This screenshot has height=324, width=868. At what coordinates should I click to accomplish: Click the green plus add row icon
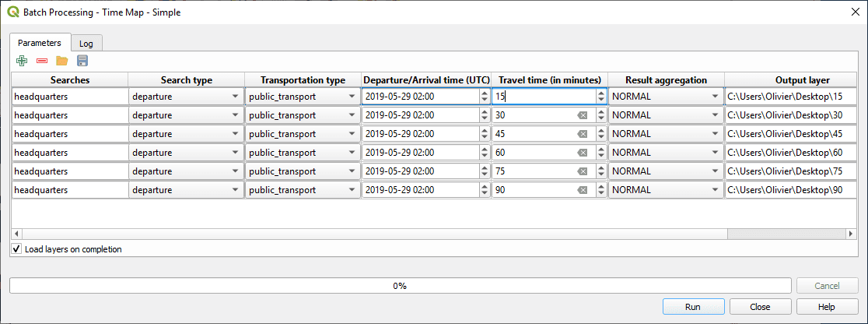(22, 61)
